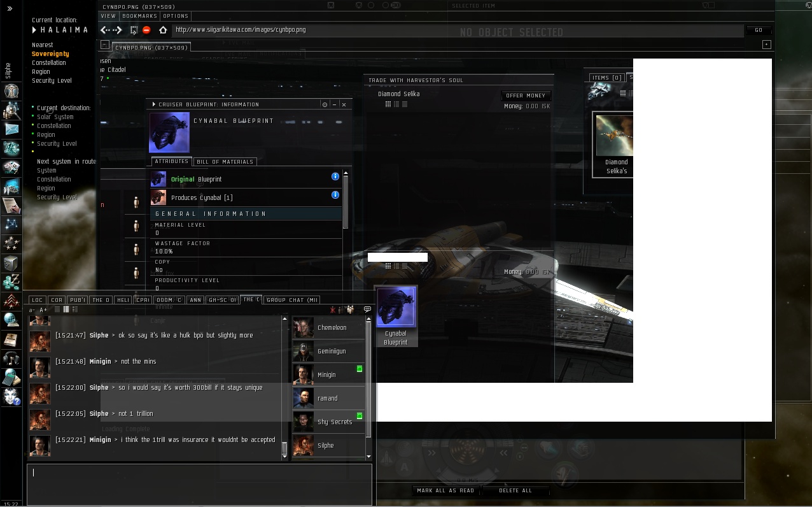Open People & Places magnifier icon
This screenshot has width=812, height=507.
[11, 110]
